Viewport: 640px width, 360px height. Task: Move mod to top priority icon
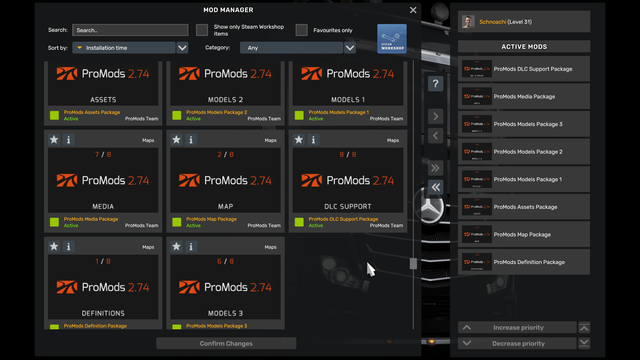584,327
